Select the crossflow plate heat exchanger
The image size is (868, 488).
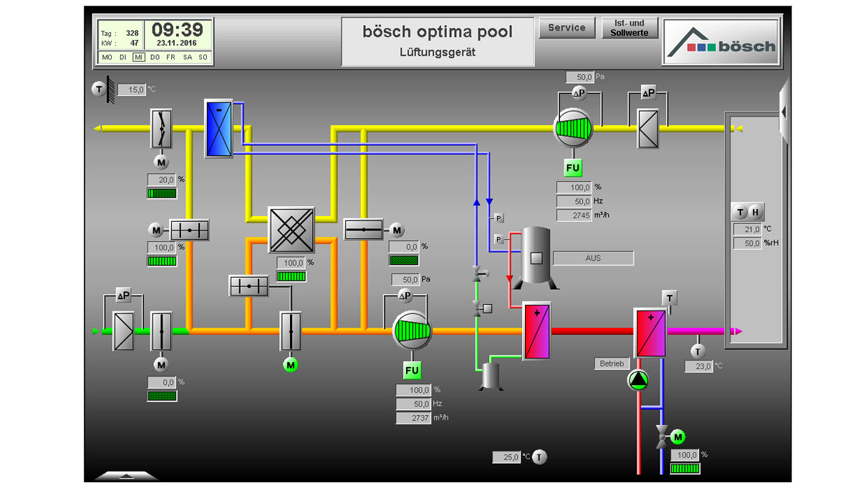pos(291,230)
